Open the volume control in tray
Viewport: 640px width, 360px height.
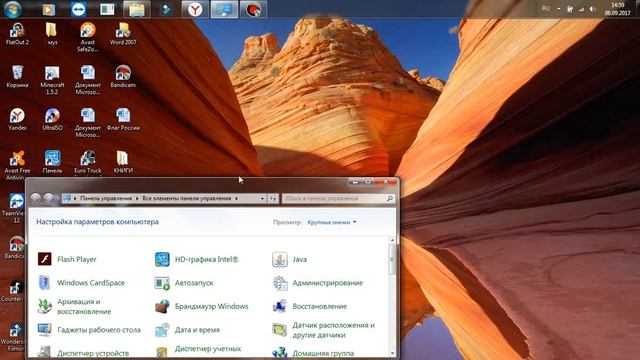click(592, 9)
